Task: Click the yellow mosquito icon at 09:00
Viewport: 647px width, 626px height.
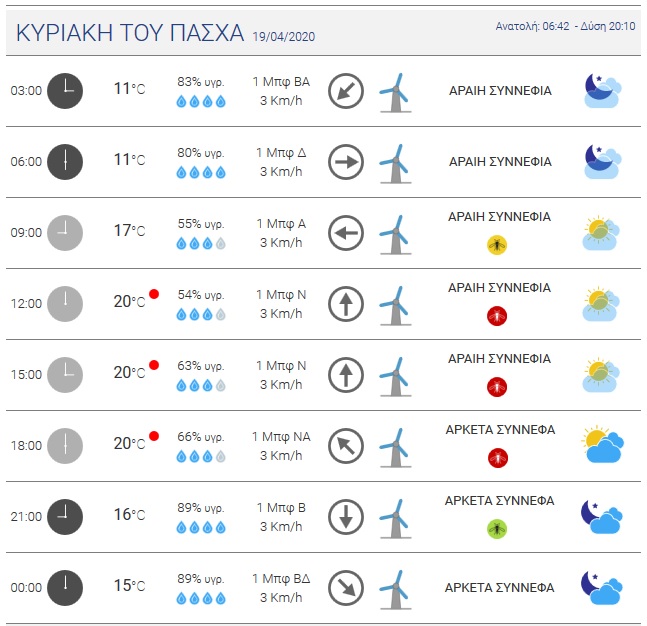Action: coord(496,244)
